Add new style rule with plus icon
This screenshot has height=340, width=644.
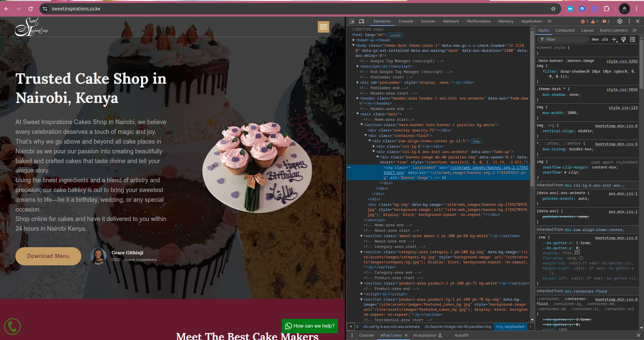614,39
